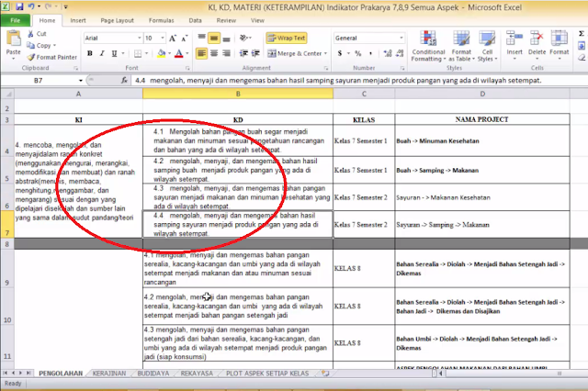Click Decrease Indent icon
This screenshot has width=588, height=391.
(x=243, y=53)
